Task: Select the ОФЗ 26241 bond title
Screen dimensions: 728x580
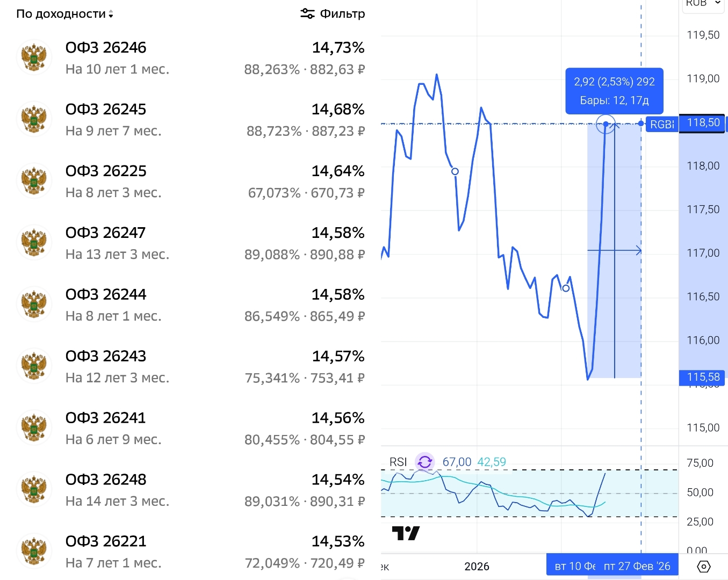Action: coord(106,418)
